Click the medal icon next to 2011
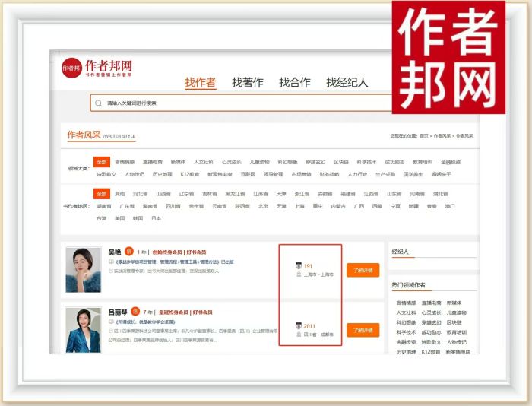The image size is (532, 406). tap(299, 326)
